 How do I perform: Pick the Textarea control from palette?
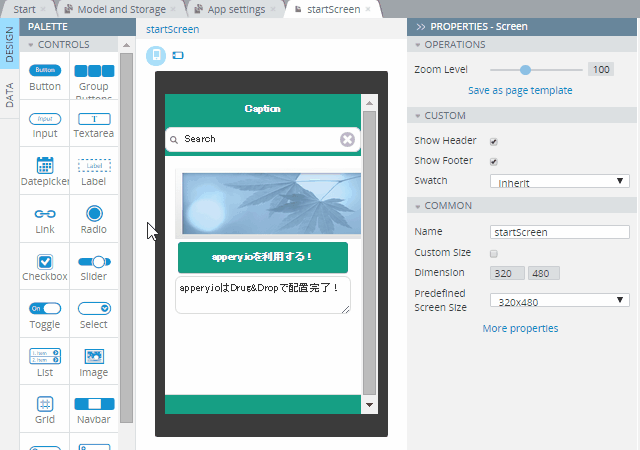click(x=94, y=125)
